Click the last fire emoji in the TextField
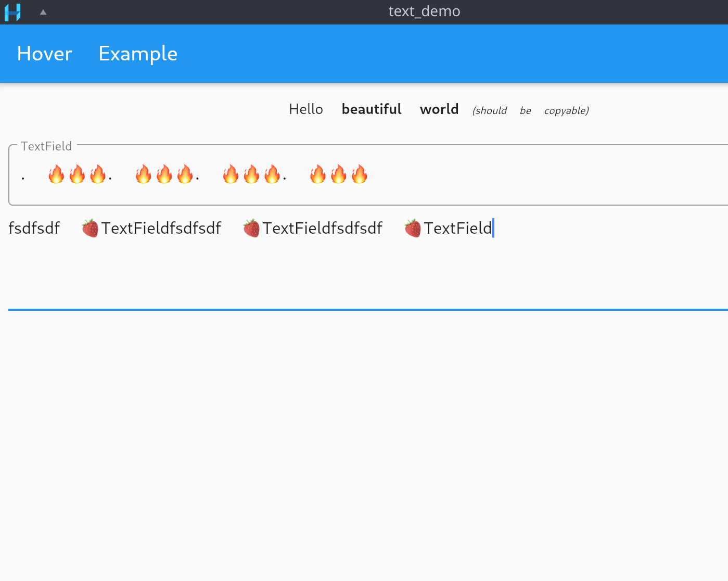 [x=360, y=174]
